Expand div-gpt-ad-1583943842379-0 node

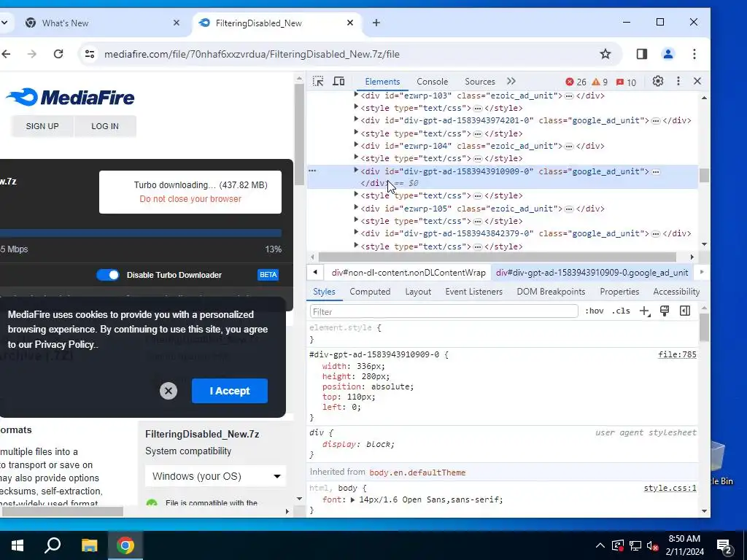(x=356, y=233)
